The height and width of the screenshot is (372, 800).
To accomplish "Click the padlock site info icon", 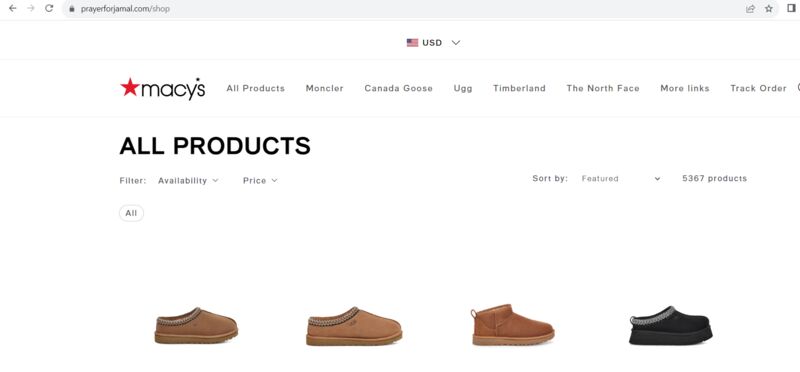I will (x=72, y=9).
